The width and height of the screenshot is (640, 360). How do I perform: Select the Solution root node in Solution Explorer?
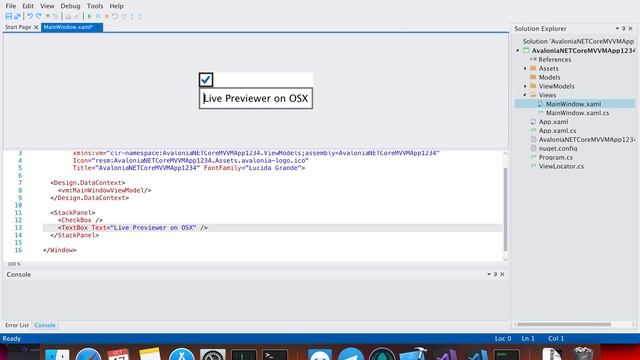pos(578,42)
